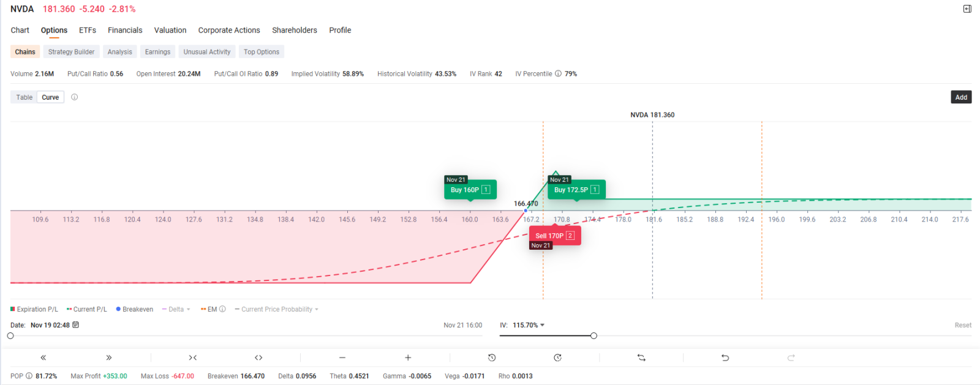Viewport: 980px width, 385px height.
Task: Click the flip strategy swap icon
Action: [641, 357]
